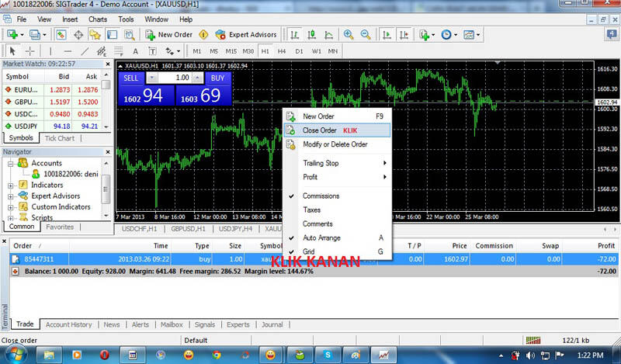The width and height of the screenshot is (621, 364).
Task: Open the Strategy Tester icon
Action: (130, 35)
